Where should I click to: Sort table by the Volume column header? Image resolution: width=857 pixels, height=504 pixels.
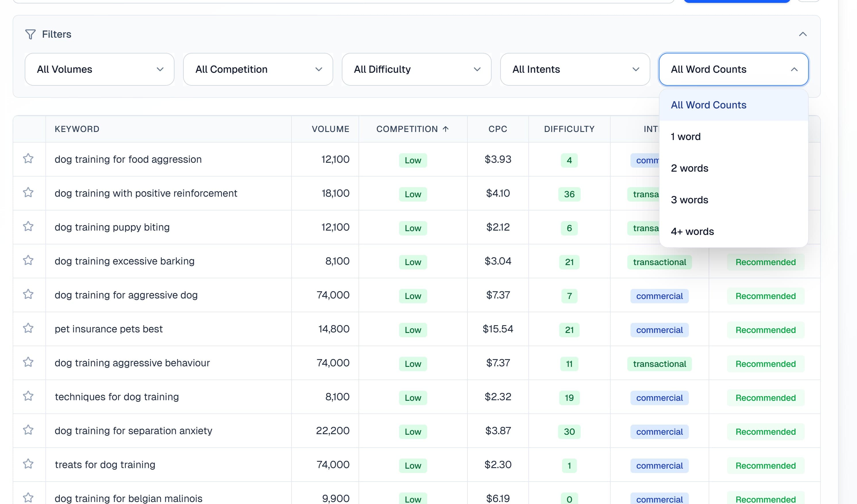[x=330, y=129]
